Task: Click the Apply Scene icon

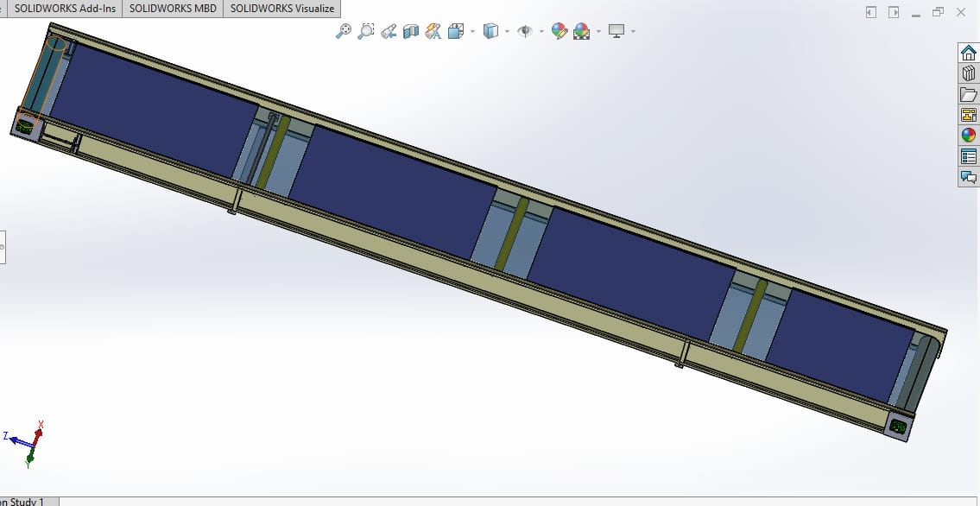Action: [x=582, y=30]
